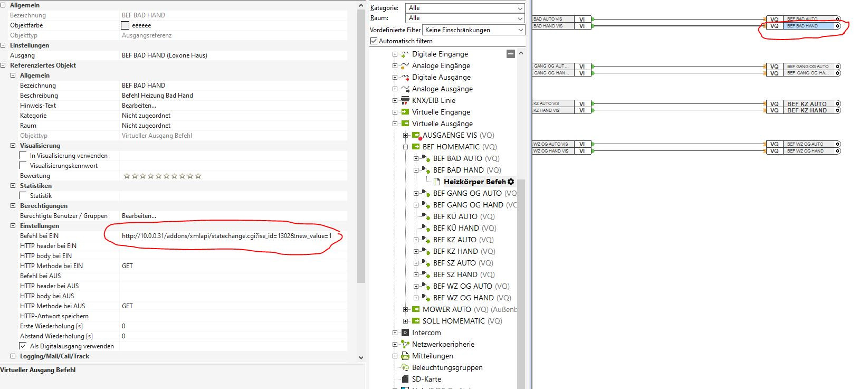
Task: Click the Intercom tree icon
Action: [x=405, y=333]
